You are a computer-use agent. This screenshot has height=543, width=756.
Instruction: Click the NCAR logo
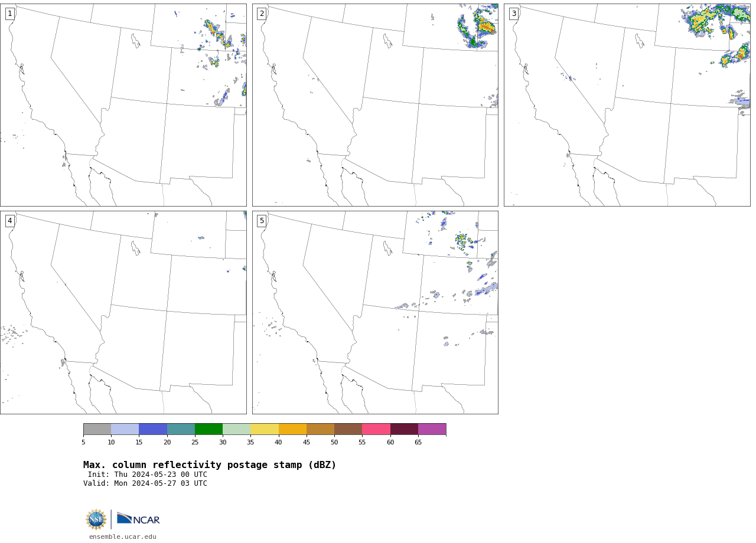point(138,519)
